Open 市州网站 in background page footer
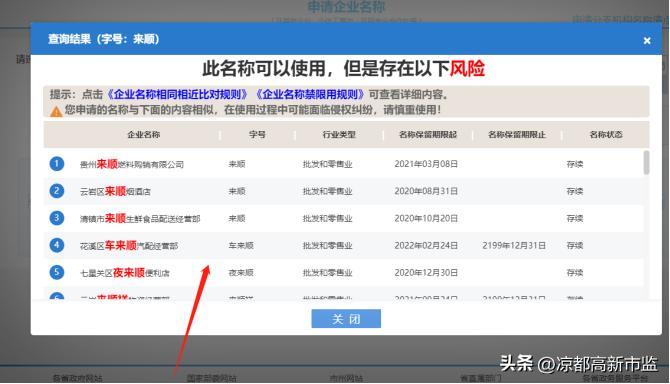670x384 pixels. point(346,378)
